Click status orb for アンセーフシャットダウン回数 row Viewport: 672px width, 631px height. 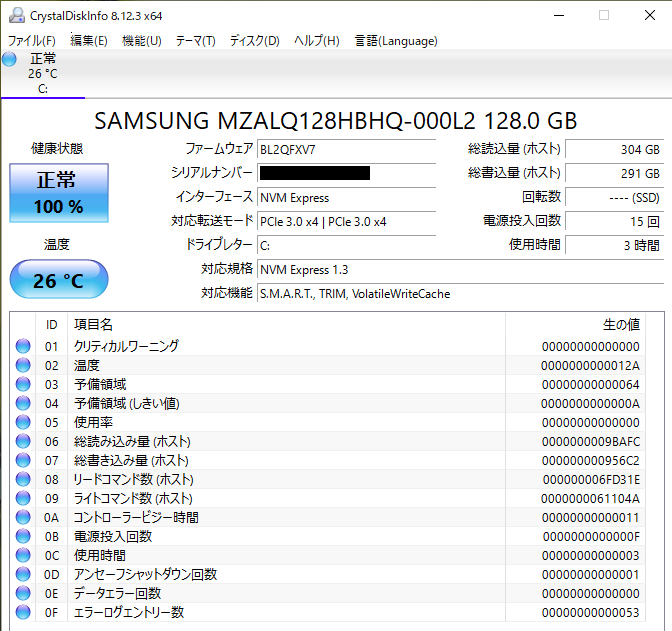23,574
